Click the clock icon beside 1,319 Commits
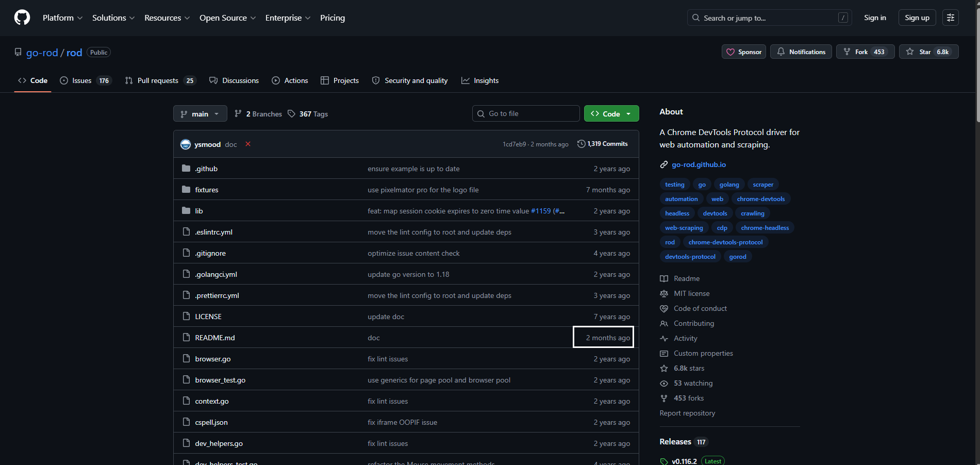 (x=581, y=144)
